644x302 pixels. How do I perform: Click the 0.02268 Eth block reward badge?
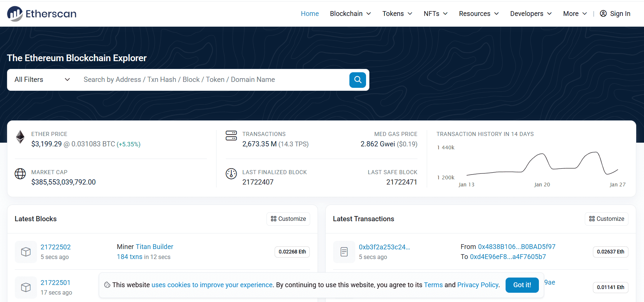292,252
